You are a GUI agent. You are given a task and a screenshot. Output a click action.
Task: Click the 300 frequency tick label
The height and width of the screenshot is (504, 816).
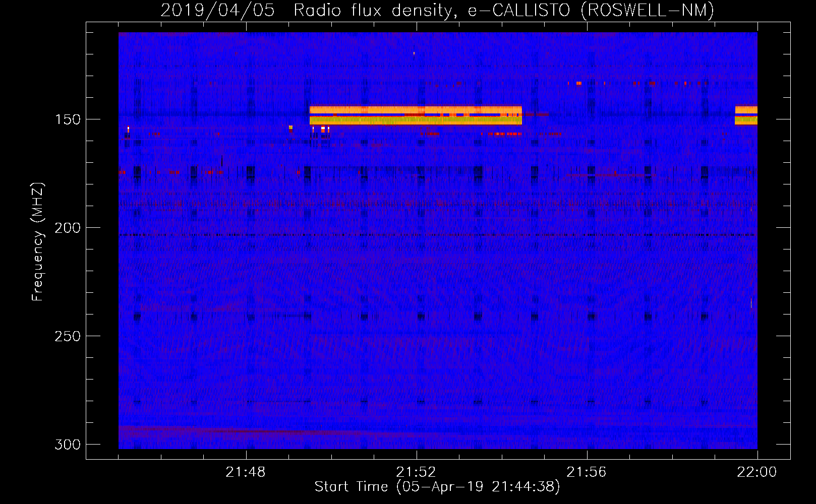[x=67, y=445]
